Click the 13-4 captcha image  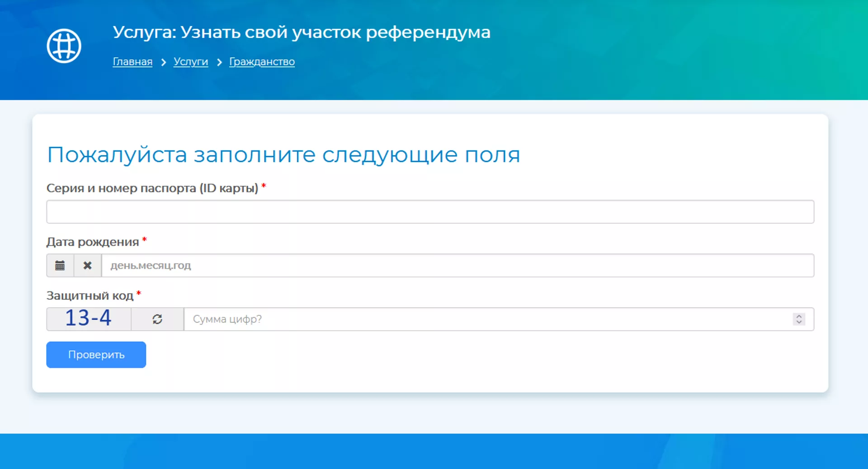[x=89, y=319]
